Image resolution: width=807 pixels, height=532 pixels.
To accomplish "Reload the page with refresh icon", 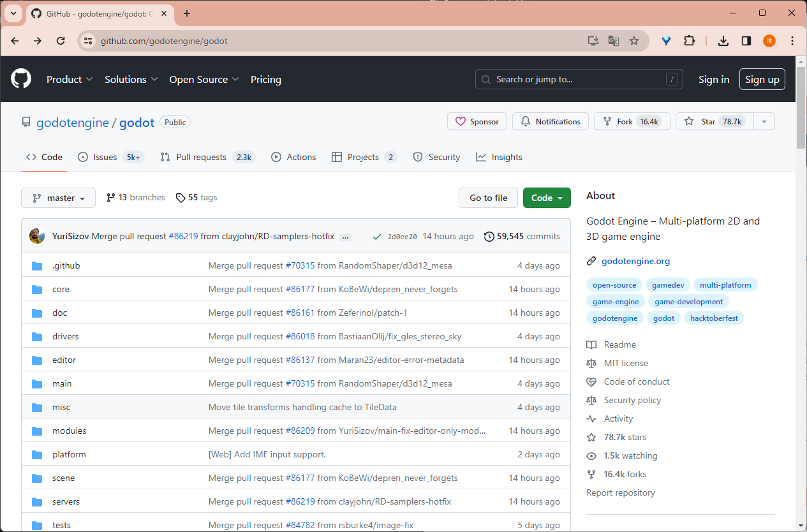I will pos(61,41).
